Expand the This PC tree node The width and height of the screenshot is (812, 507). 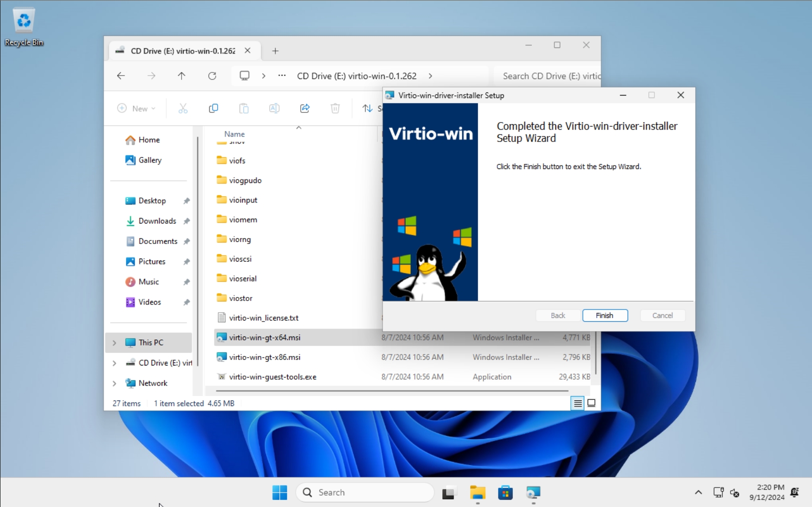[x=115, y=342]
